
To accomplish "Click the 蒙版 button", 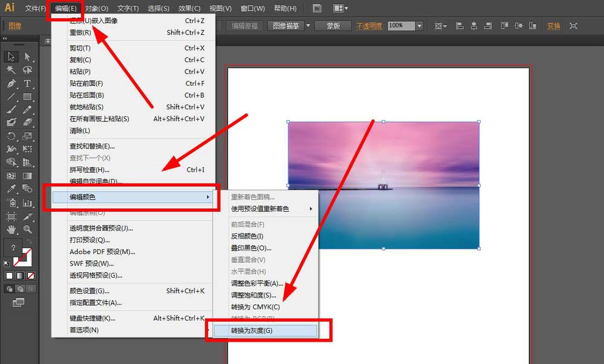I will coord(333,25).
